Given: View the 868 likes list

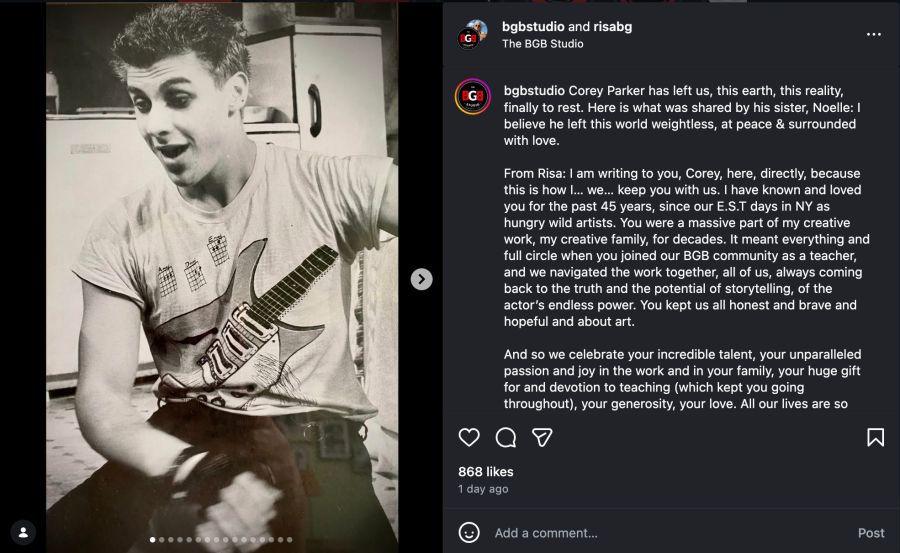Looking at the screenshot, I should pyautogui.click(x=486, y=471).
